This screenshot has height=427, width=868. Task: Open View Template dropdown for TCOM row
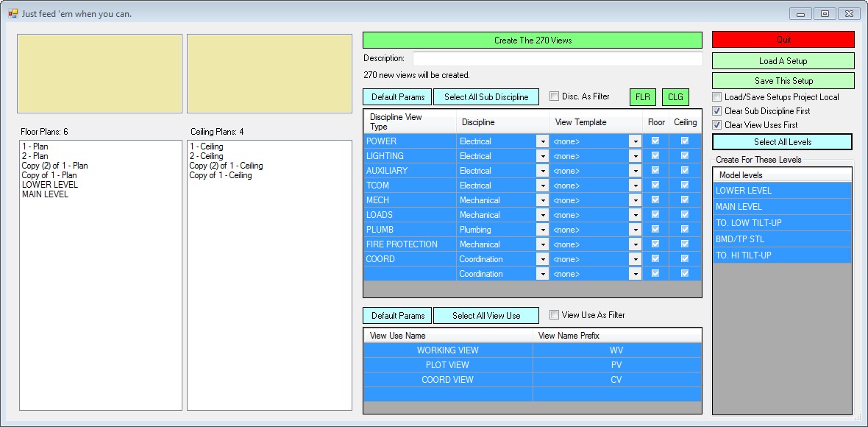[635, 186]
